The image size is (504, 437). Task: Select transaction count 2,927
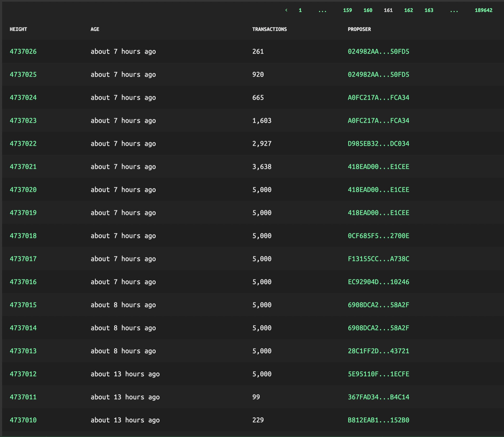[262, 144]
